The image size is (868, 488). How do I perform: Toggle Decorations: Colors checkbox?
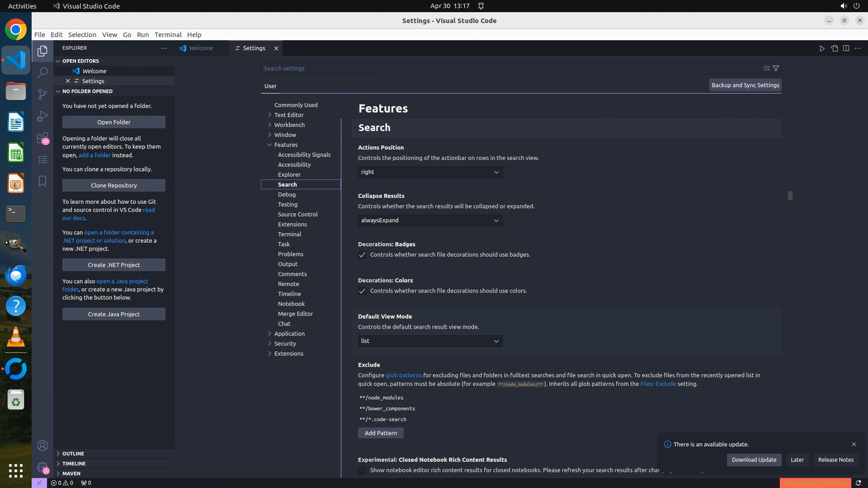(x=362, y=291)
